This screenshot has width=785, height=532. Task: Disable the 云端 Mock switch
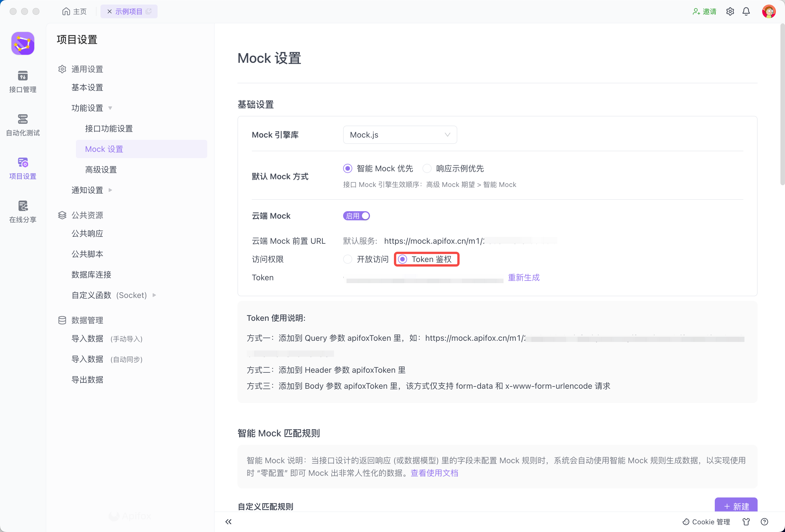356,216
